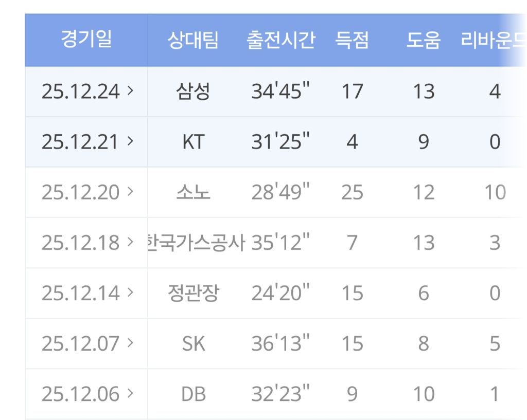Click the SK opponent cell
Viewport: 527px width, 420px height.
(x=193, y=343)
